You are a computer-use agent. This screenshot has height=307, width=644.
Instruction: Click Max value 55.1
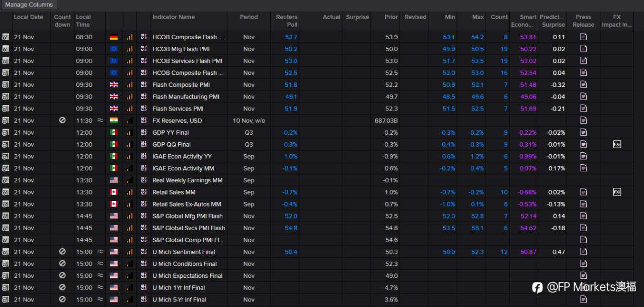478,228
